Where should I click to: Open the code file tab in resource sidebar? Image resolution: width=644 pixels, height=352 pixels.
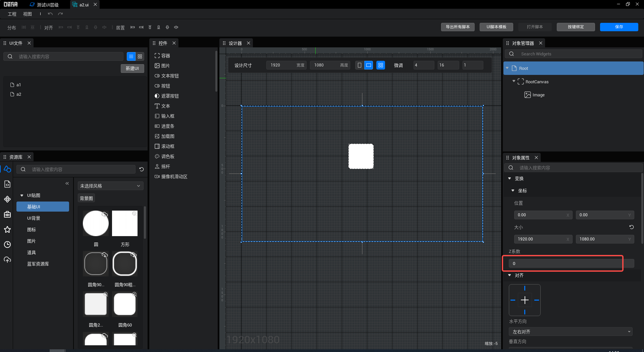click(x=7, y=184)
